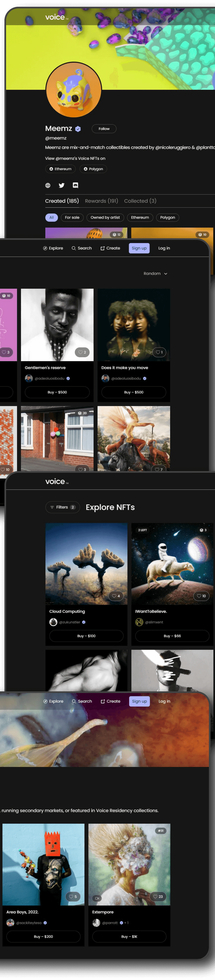Buy Extempore for $1K
The image size is (215, 980).
pos(129,937)
